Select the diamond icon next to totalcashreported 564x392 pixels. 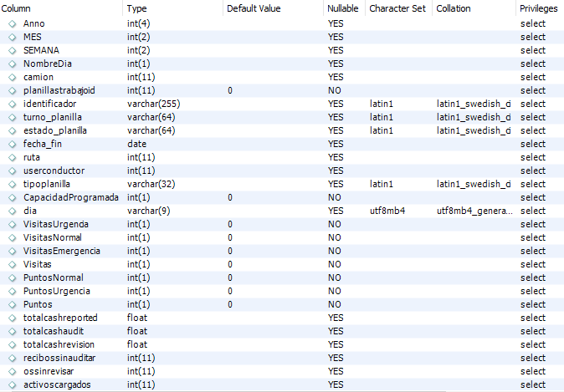coord(13,318)
